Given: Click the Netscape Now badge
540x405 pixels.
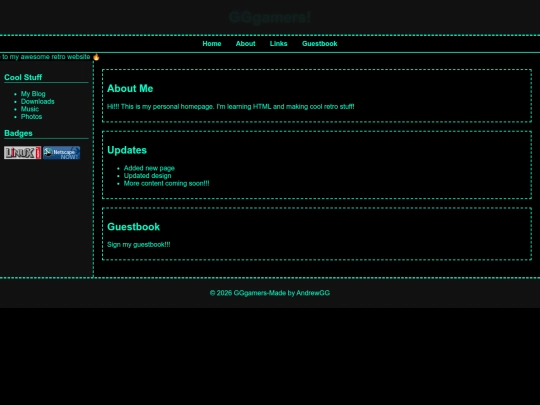Looking at the screenshot, I should (62, 153).
